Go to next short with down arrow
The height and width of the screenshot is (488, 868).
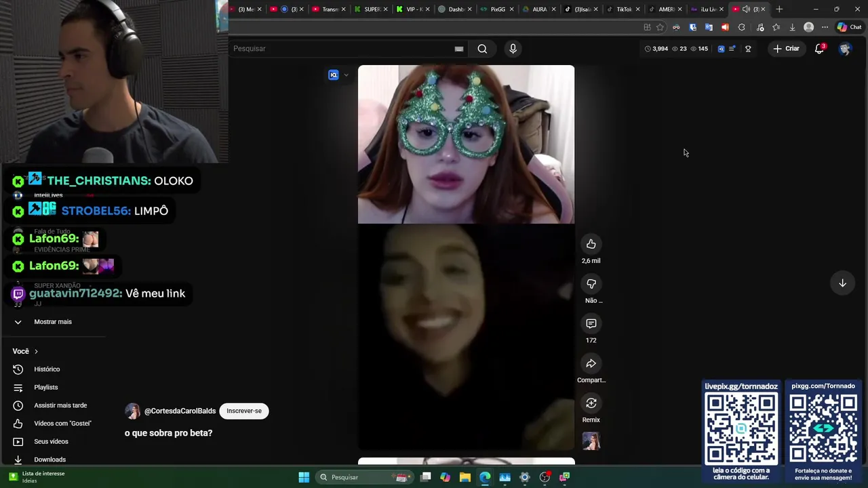(842, 283)
